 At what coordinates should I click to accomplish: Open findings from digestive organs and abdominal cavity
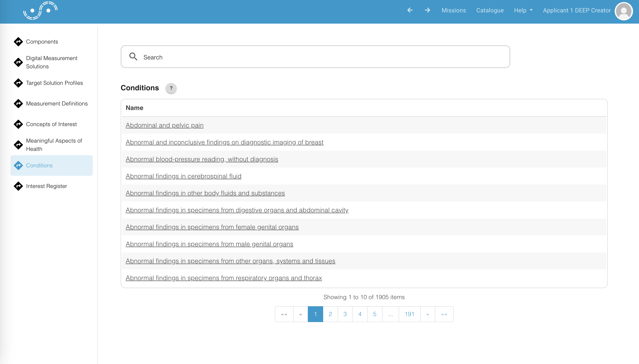point(237,210)
